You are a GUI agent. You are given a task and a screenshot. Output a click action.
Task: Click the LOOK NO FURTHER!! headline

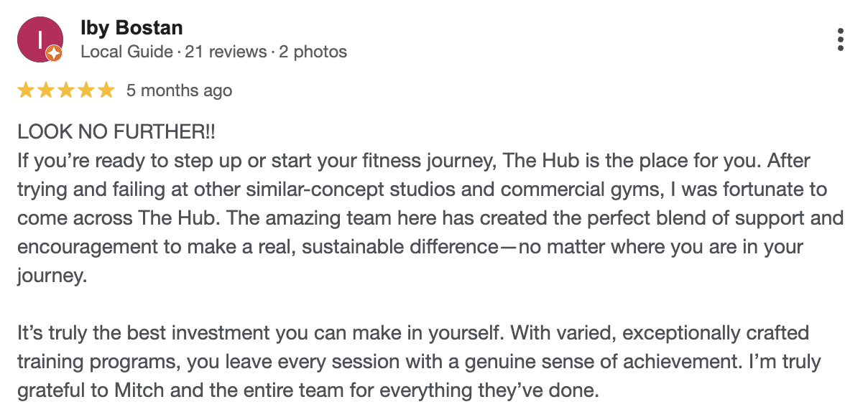(116, 132)
